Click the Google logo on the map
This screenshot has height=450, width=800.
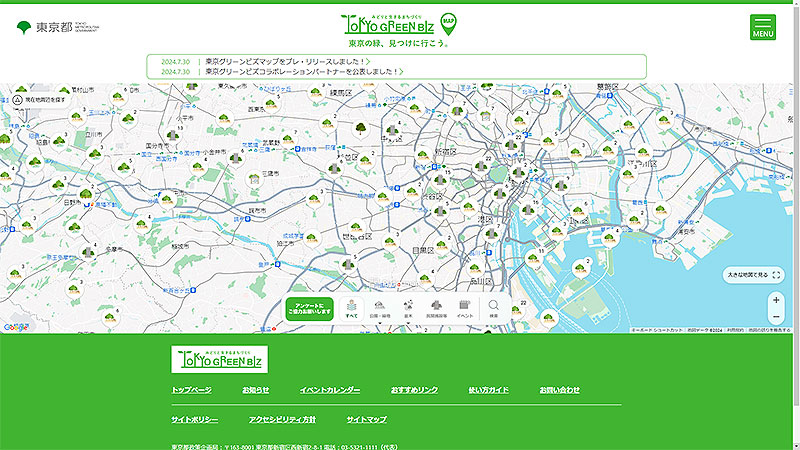[x=15, y=327]
